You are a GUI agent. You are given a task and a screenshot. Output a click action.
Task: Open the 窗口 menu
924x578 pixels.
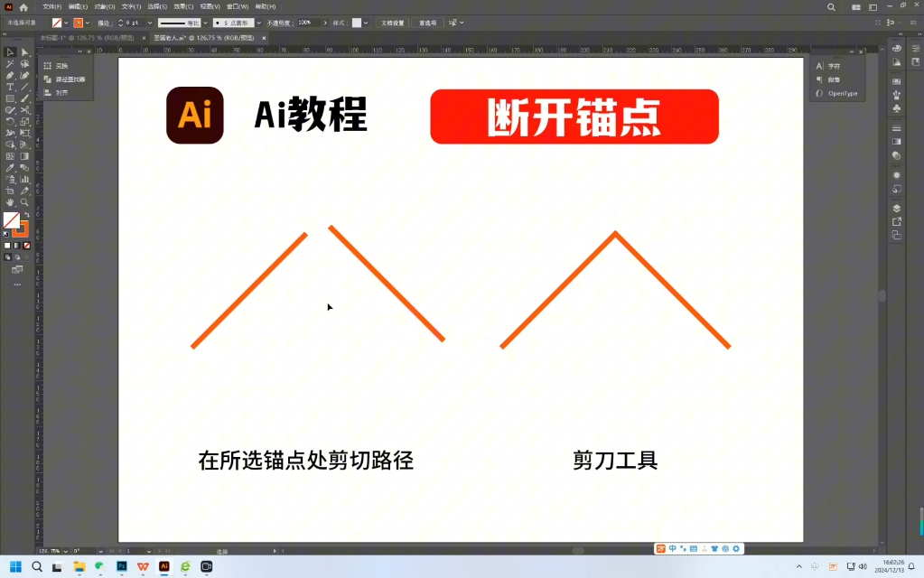[237, 7]
